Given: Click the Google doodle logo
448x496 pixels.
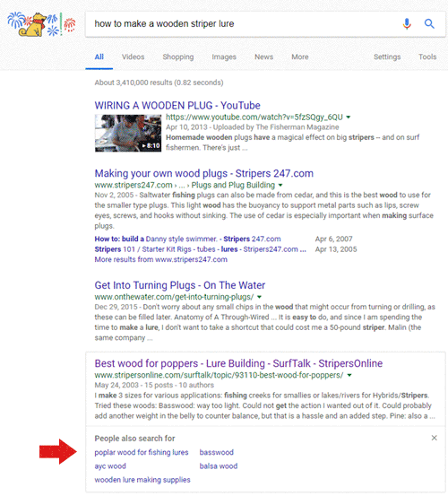Looking at the screenshot, I should click(x=41, y=24).
